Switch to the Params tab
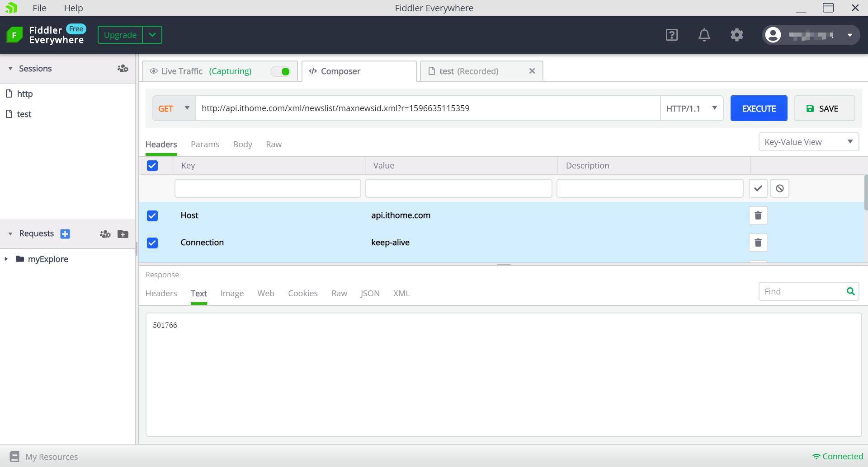Screen dimensions: 868x467 click(x=205, y=145)
